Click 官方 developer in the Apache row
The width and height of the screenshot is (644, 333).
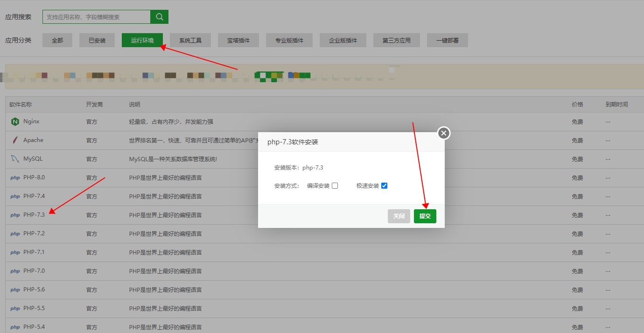(91, 141)
